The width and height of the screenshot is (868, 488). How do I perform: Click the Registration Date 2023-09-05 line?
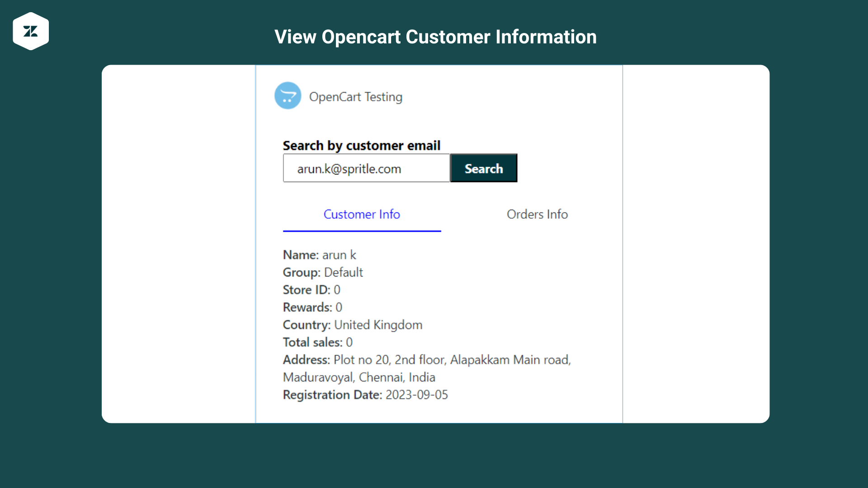[x=365, y=395]
